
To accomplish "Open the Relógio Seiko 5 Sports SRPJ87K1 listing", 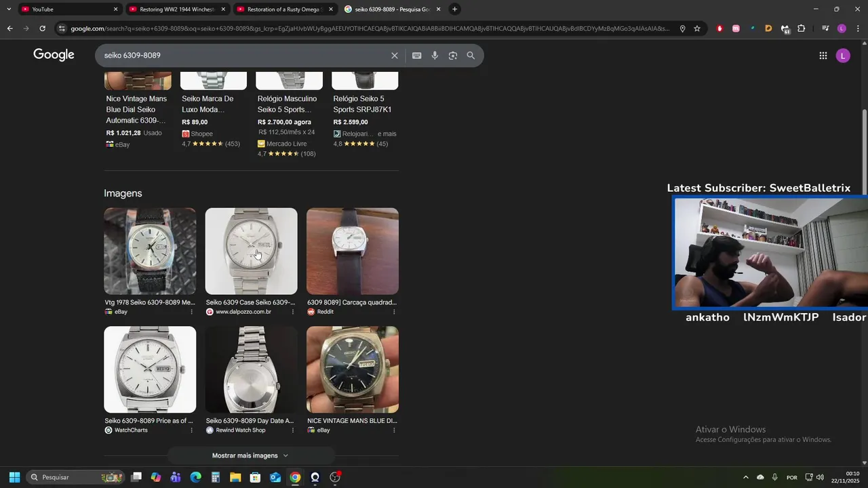I will [x=365, y=110].
